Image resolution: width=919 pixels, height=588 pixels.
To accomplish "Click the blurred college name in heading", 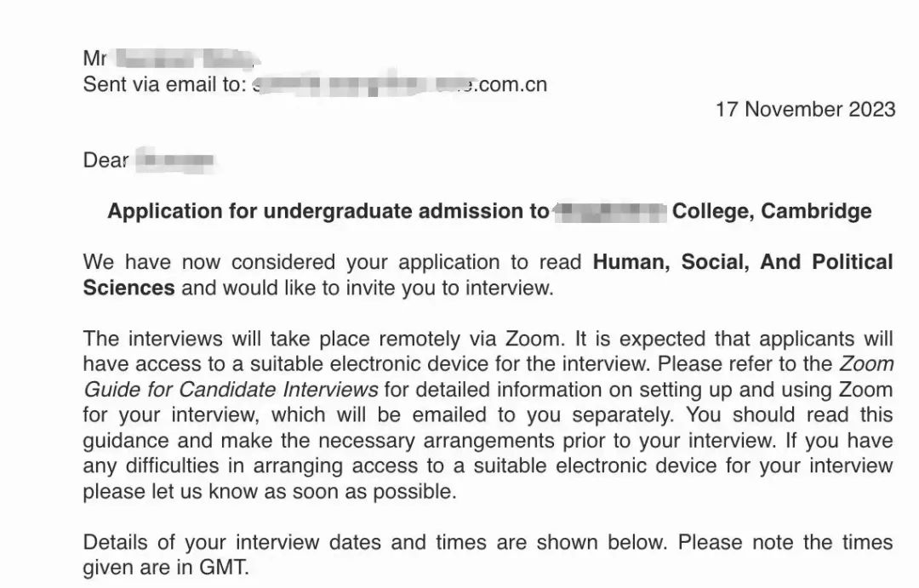I will click(x=610, y=211).
